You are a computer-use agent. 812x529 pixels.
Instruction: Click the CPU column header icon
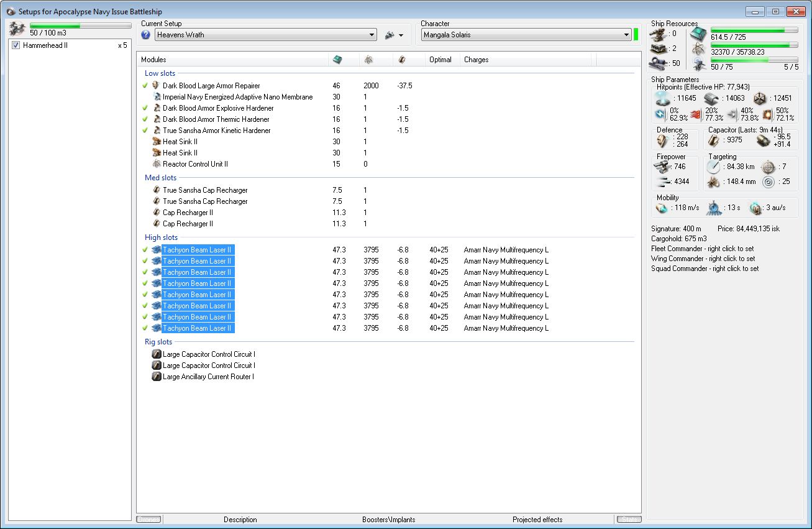click(x=337, y=60)
